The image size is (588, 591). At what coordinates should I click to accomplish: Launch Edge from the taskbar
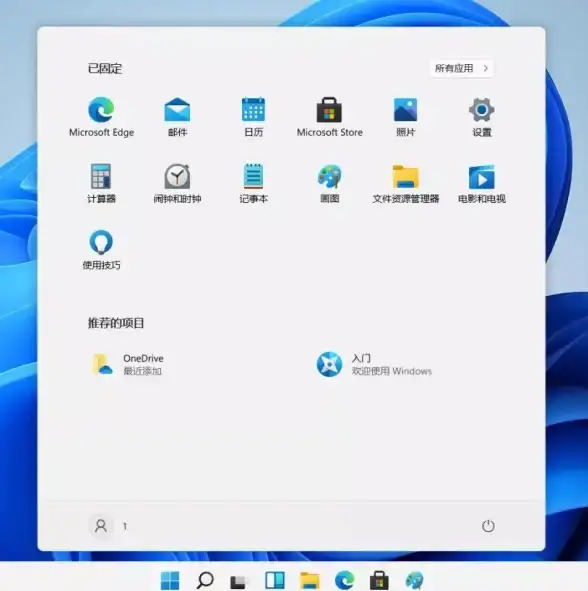[345, 580]
